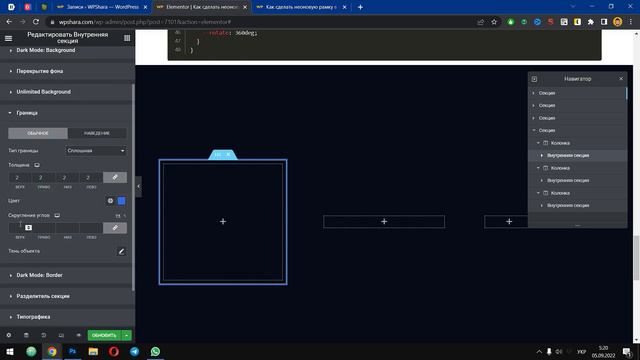Open responsive mode icon in footer
Viewport: 640px width, 360px height.
pyautogui.click(x=61, y=335)
